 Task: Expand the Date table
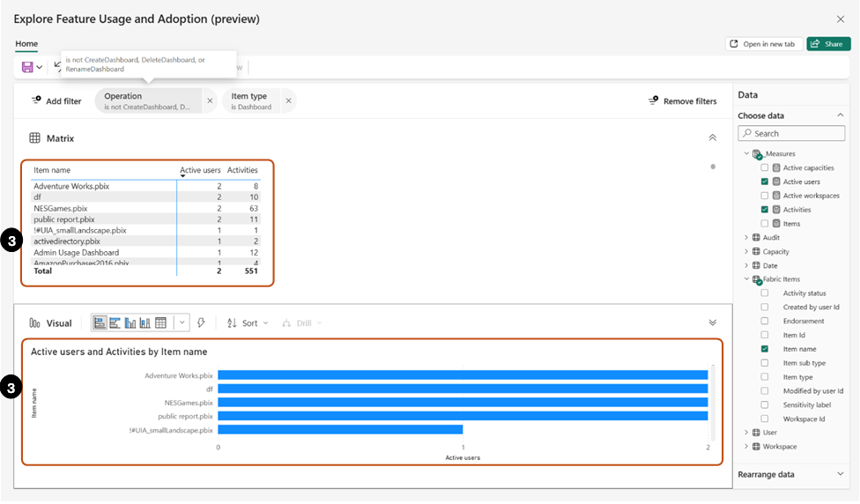click(746, 265)
